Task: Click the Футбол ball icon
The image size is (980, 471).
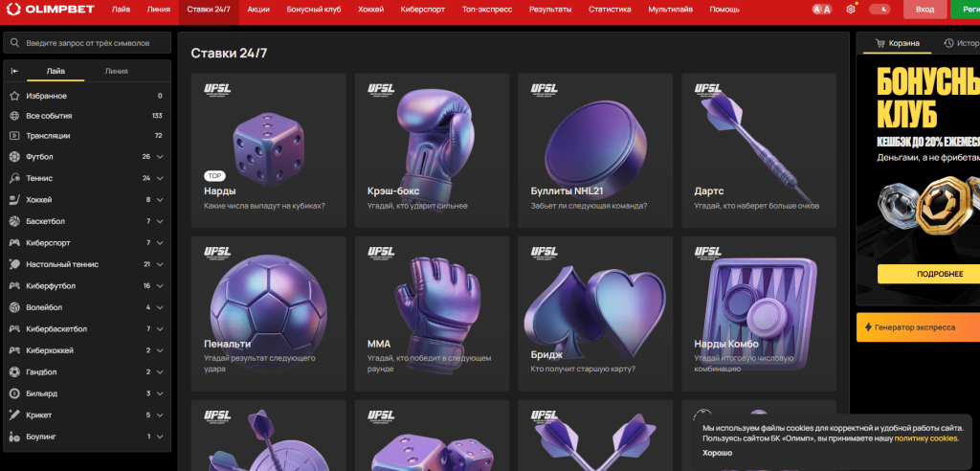Action: 15,156
